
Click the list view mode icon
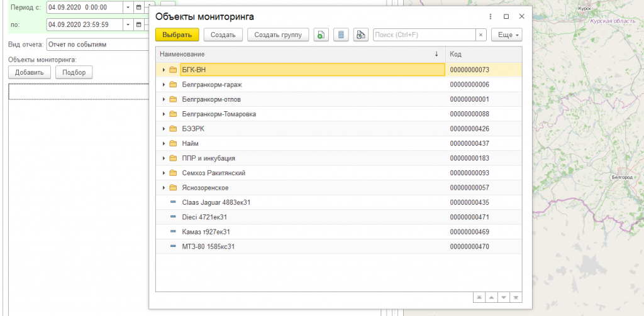pos(340,35)
